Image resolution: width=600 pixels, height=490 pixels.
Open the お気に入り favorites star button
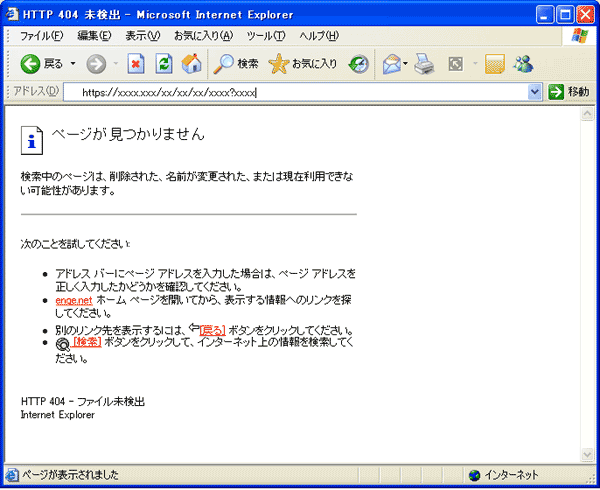pyautogui.click(x=303, y=63)
